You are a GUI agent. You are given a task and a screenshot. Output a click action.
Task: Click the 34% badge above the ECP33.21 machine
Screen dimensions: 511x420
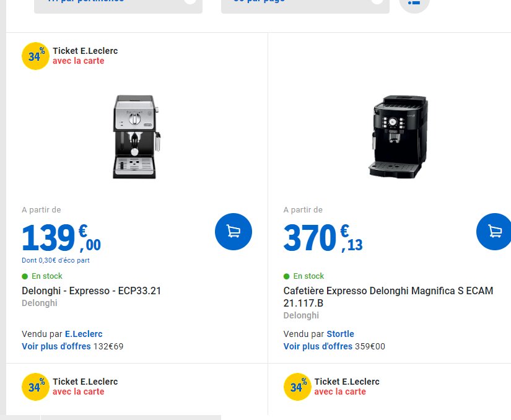click(x=35, y=56)
